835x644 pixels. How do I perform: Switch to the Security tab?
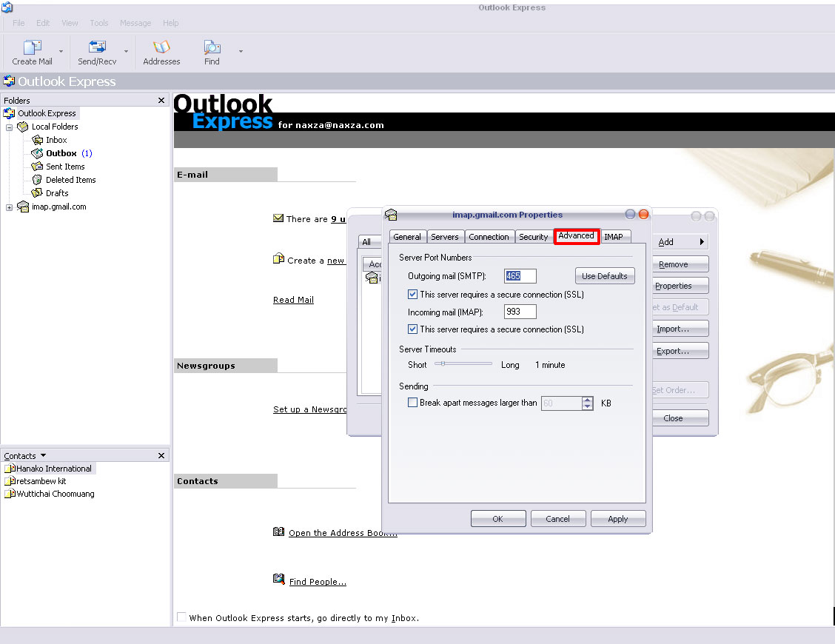pos(534,237)
